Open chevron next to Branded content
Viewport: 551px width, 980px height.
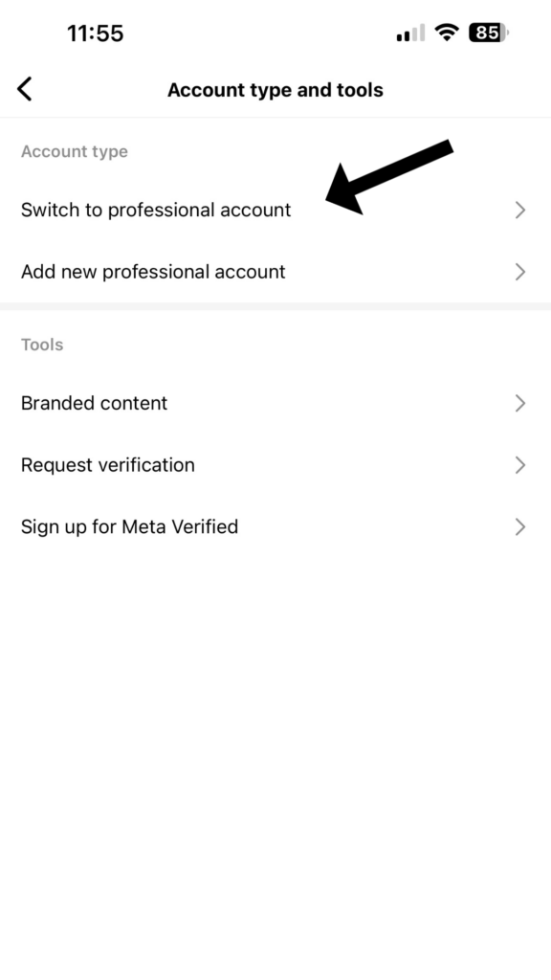tap(519, 404)
